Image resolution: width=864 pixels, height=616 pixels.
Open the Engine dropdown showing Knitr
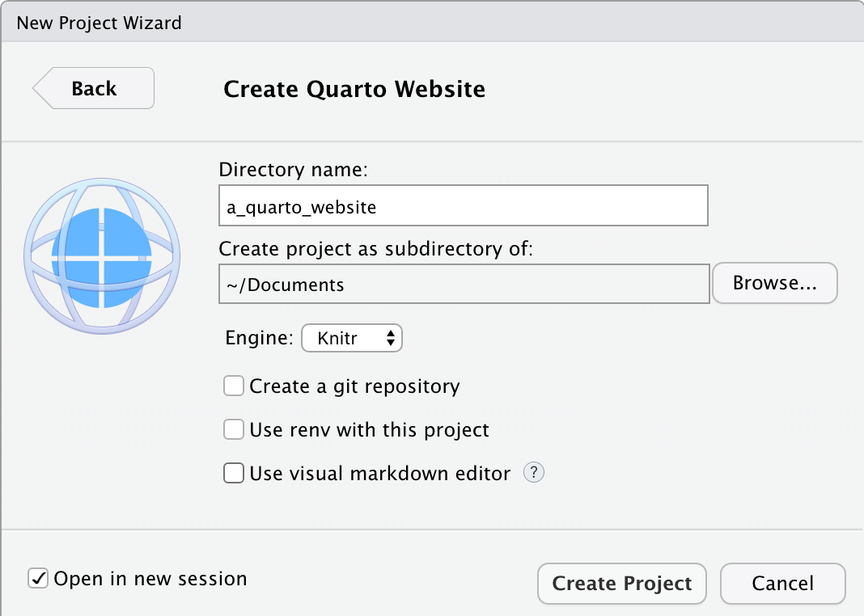[x=352, y=339]
